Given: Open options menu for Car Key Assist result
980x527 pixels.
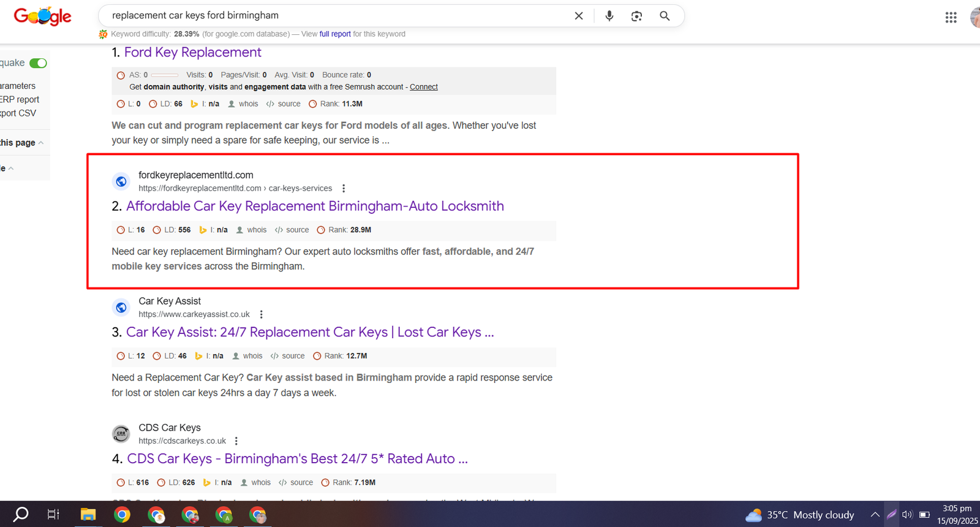Looking at the screenshot, I should point(262,314).
